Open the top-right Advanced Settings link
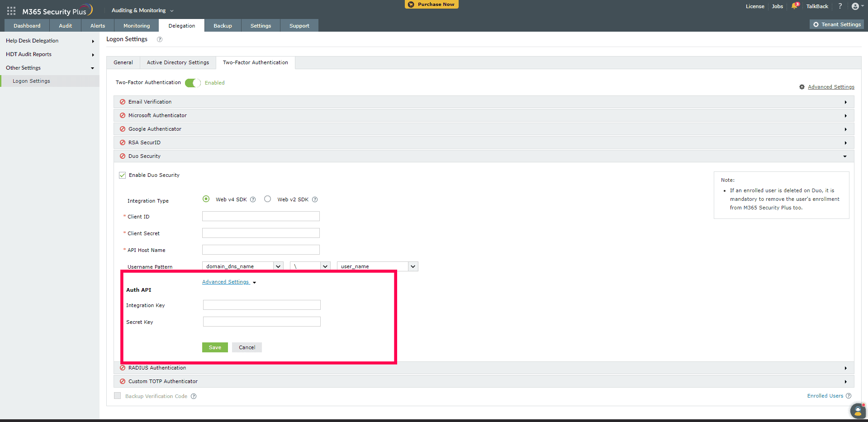The width and height of the screenshot is (868, 422). (831, 87)
